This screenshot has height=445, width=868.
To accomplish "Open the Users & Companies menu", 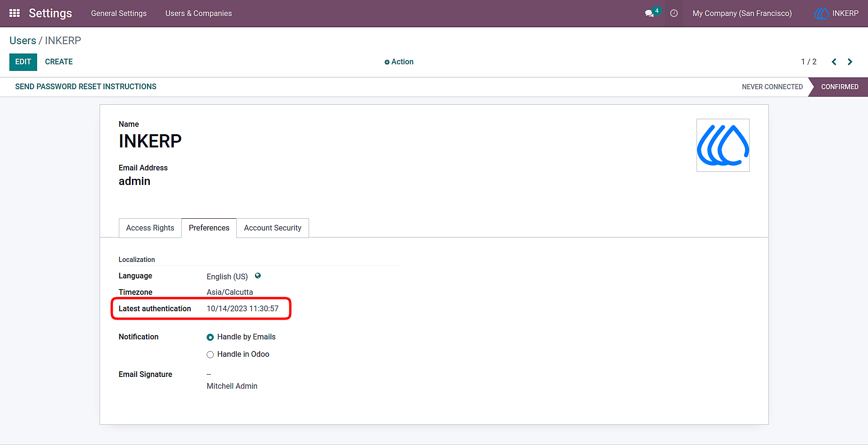I will [x=199, y=13].
